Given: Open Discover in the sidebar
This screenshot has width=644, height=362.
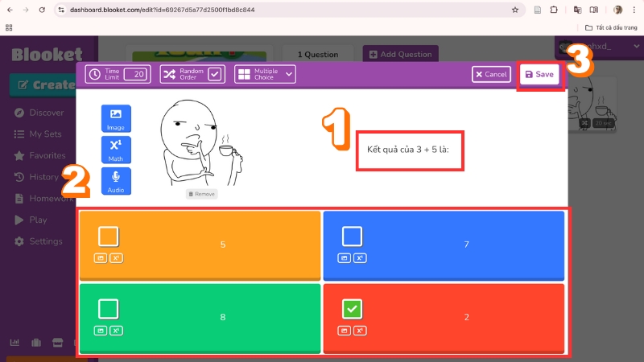Looking at the screenshot, I should 46,113.
